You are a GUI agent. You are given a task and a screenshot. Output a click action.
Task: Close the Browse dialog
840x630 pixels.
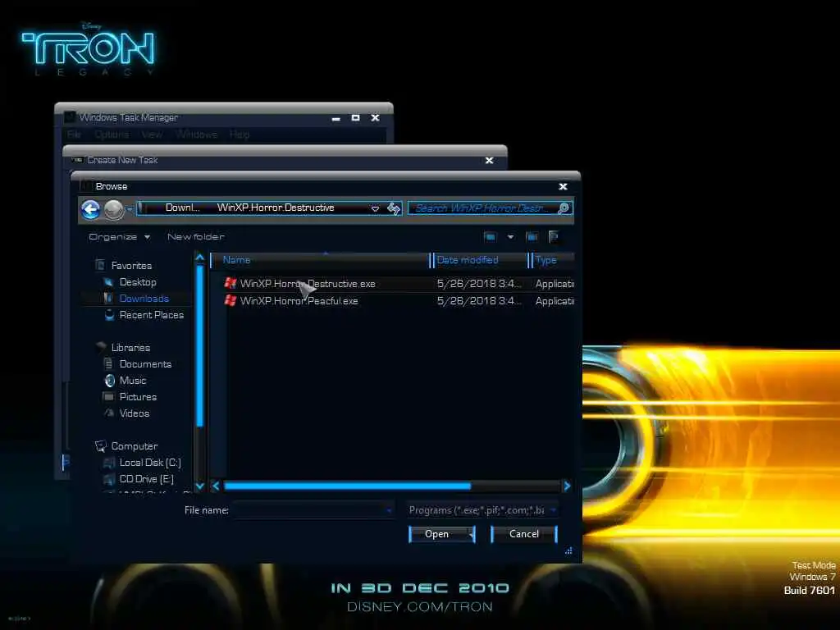tap(563, 186)
